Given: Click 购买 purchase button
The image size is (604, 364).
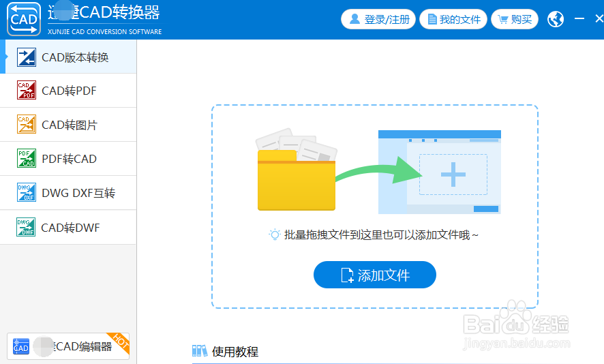Looking at the screenshot, I should pos(515,19).
